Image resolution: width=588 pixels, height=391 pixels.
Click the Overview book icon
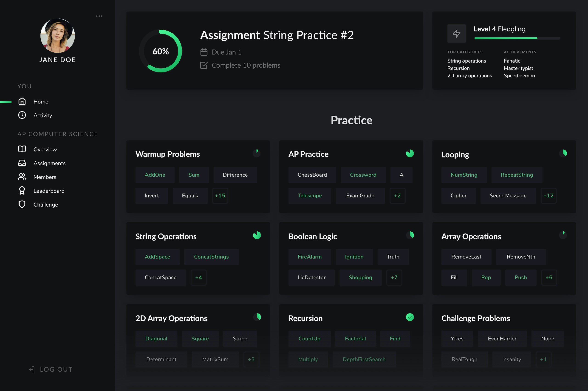(x=22, y=149)
